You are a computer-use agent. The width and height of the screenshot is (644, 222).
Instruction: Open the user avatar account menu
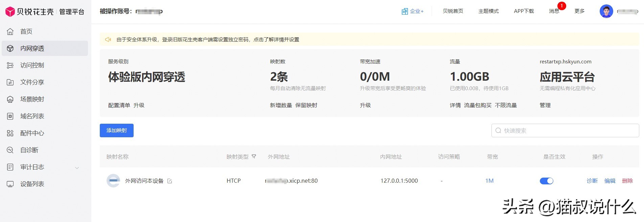pyautogui.click(x=606, y=11)
